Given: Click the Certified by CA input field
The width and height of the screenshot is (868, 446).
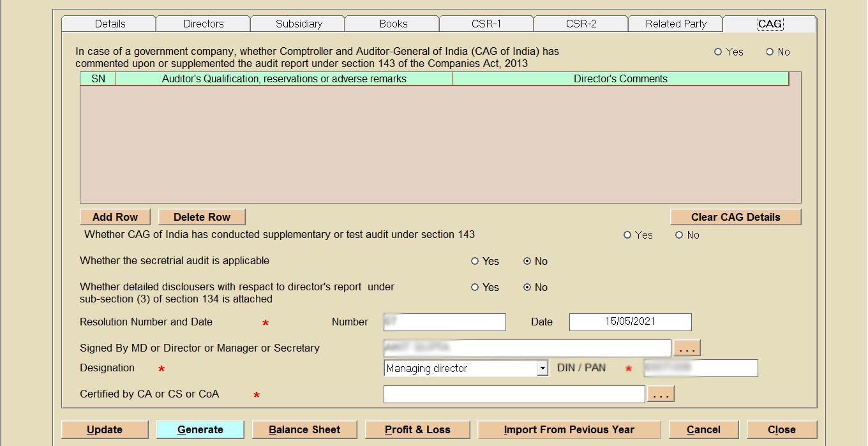Looking at the screenshot, I should point(514,395).
